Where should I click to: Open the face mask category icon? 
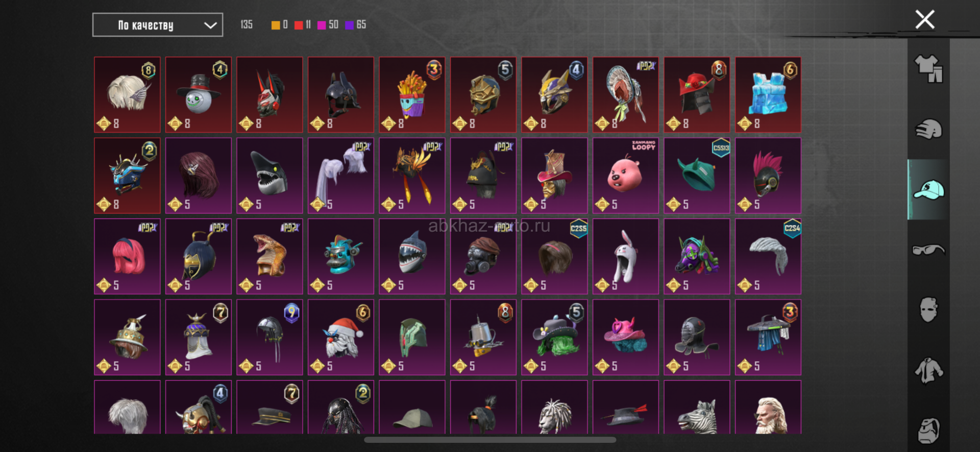click(928, 310)
